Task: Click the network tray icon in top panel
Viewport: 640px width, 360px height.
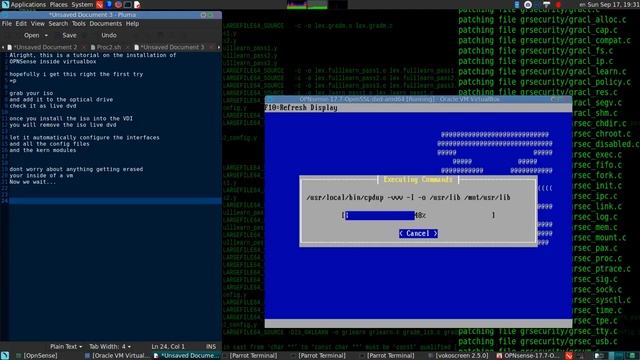Action: coord(547,5)
